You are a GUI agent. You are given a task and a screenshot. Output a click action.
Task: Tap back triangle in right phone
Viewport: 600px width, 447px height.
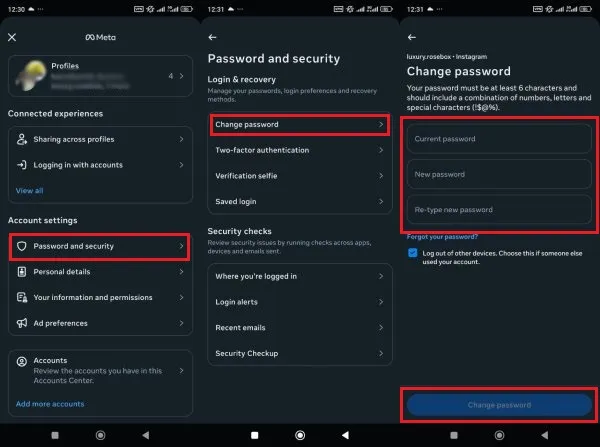point(545,435)
